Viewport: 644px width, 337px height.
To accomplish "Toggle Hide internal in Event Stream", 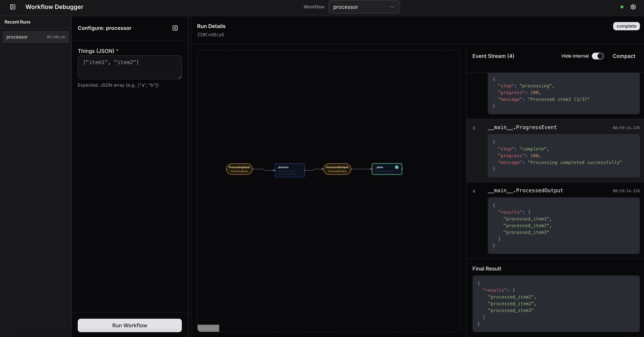I will (x=598, y=56).
